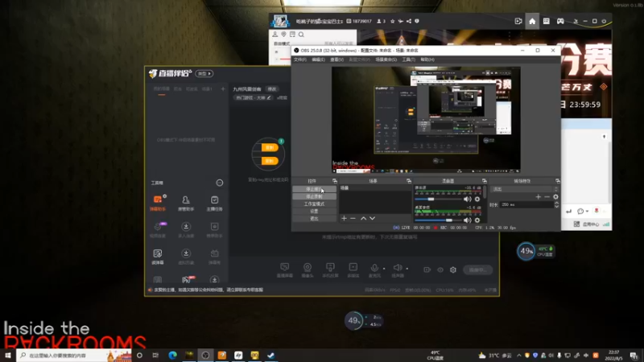
Task: Open Microsoft Edge from the taskbar
Action: pos(172,355)
